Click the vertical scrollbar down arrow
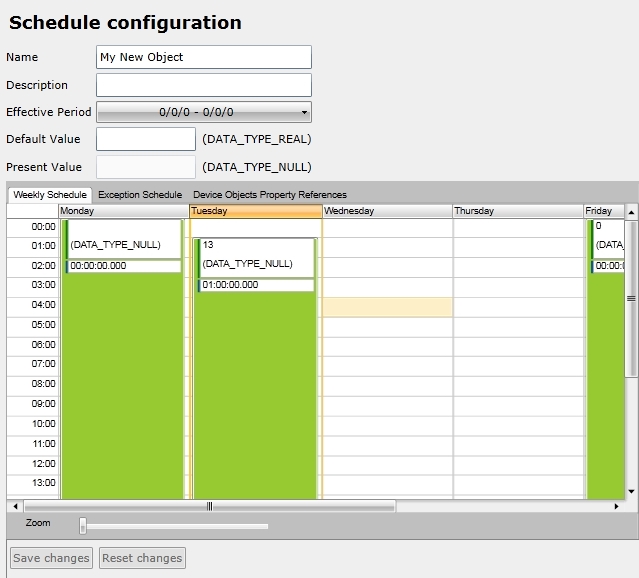This screenshot has height=578, width=639. click(631, 491)
